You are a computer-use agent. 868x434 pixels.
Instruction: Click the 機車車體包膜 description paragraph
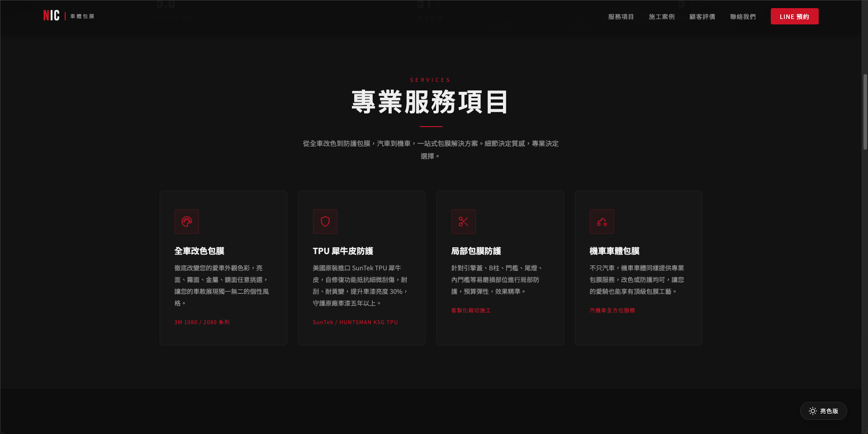click(637, 280)
